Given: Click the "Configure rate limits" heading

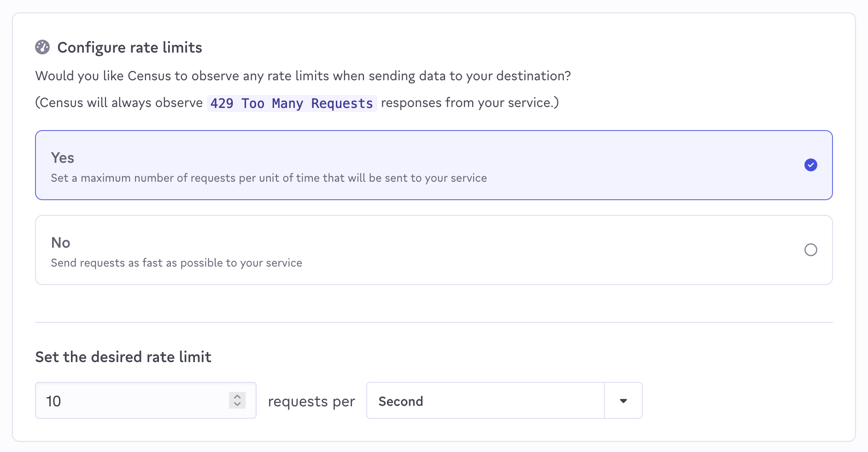Looking at the screenshot, I should click(129, 48).
